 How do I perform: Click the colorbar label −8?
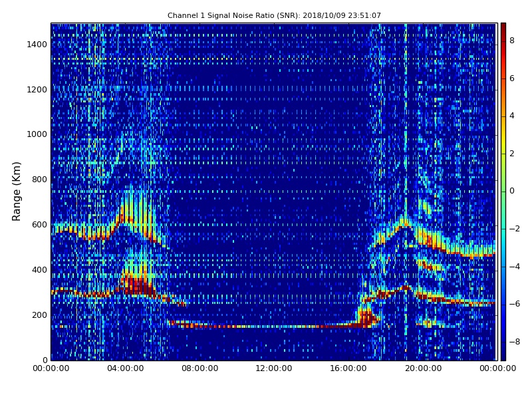515,342
